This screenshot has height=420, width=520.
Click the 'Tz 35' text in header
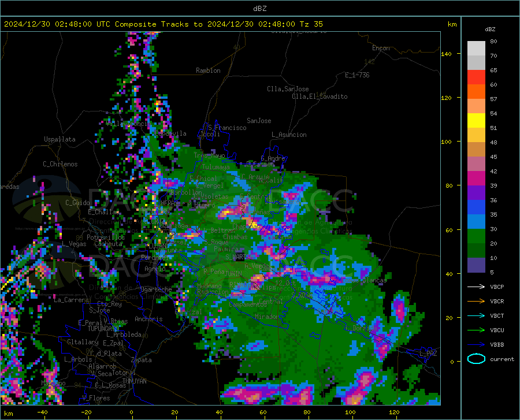(311, 24)
